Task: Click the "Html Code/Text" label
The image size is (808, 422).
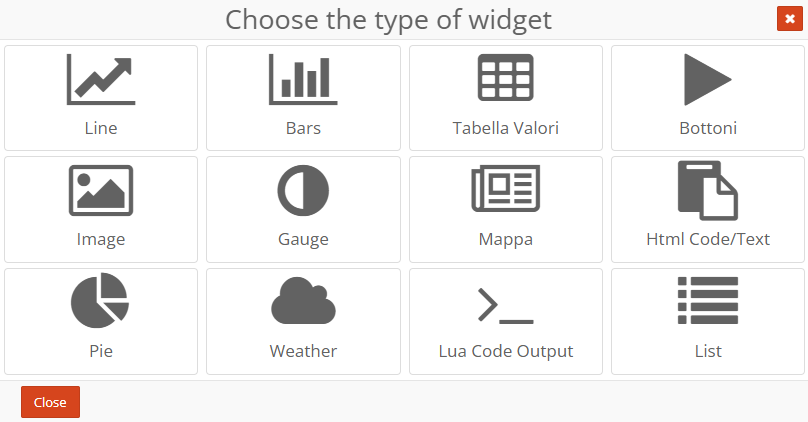Action: (708, 240)
